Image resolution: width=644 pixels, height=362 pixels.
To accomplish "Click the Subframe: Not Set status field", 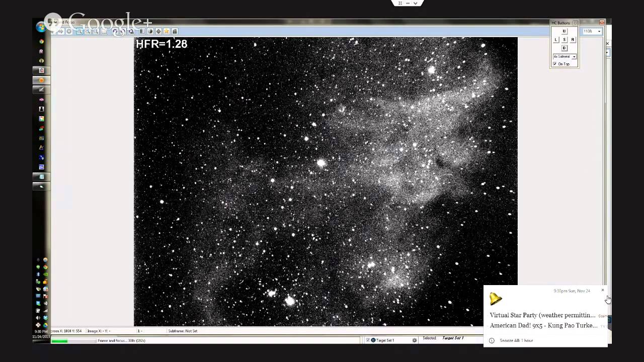I will pos(183,331).
